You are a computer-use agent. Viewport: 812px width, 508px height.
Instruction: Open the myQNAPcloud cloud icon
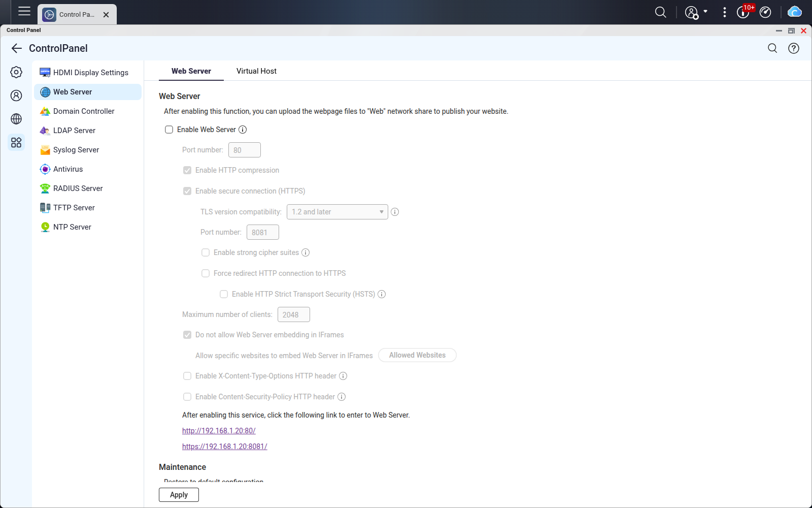tap(794, 12)
